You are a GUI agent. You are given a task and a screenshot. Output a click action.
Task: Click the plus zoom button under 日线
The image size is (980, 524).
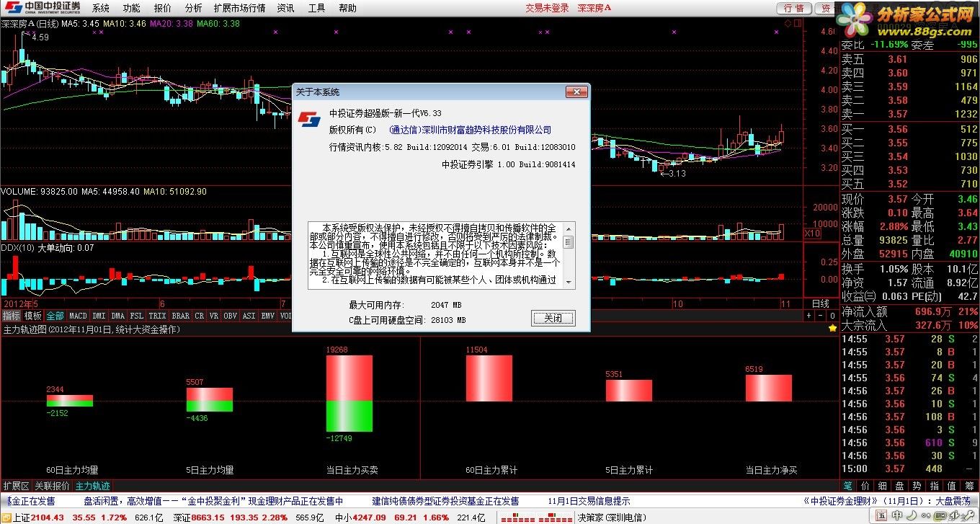pyautogui.click(x=809, y=316)
